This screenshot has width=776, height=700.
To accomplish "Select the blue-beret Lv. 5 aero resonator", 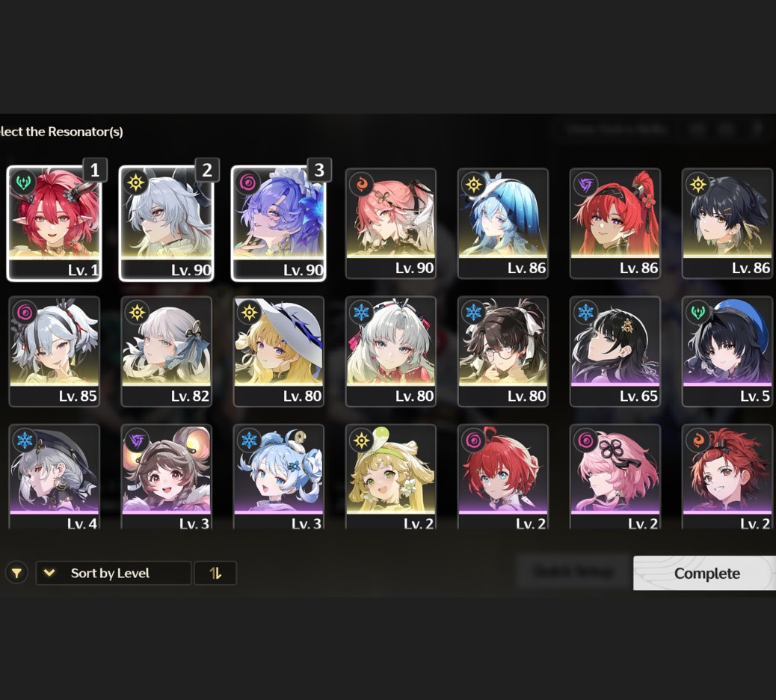I will pyautogui.click(x=727, y=351).
